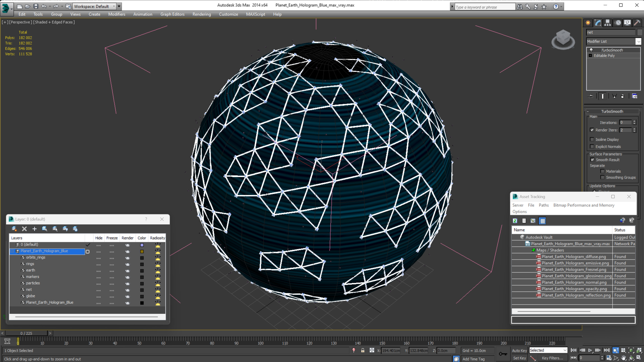Collapse the TurboSmooth rollout
This screenshot has width=644, height=362.
(612, 111)
